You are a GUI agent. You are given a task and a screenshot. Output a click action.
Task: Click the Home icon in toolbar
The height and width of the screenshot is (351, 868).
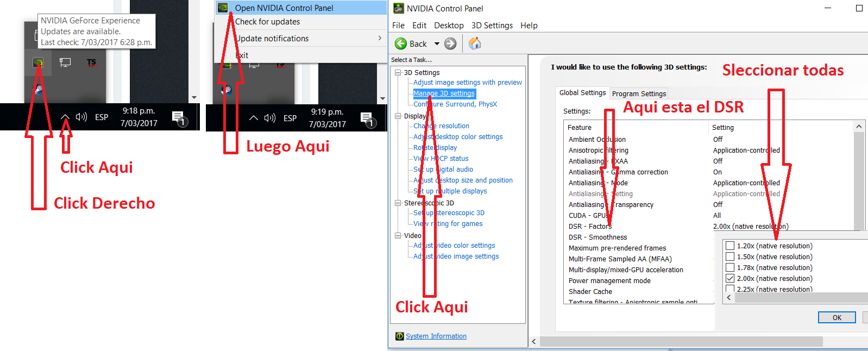(x=475, y=43)
